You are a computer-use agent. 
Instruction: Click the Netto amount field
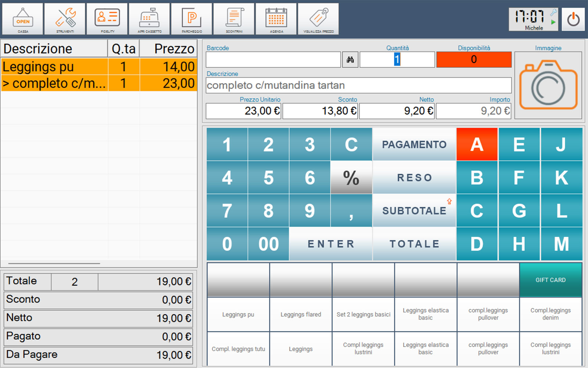(397, 111)
